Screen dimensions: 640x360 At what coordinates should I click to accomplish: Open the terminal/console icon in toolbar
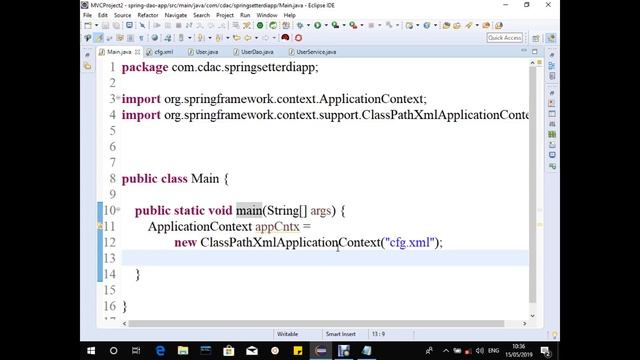pyautogui.click(x=129, y=25)
